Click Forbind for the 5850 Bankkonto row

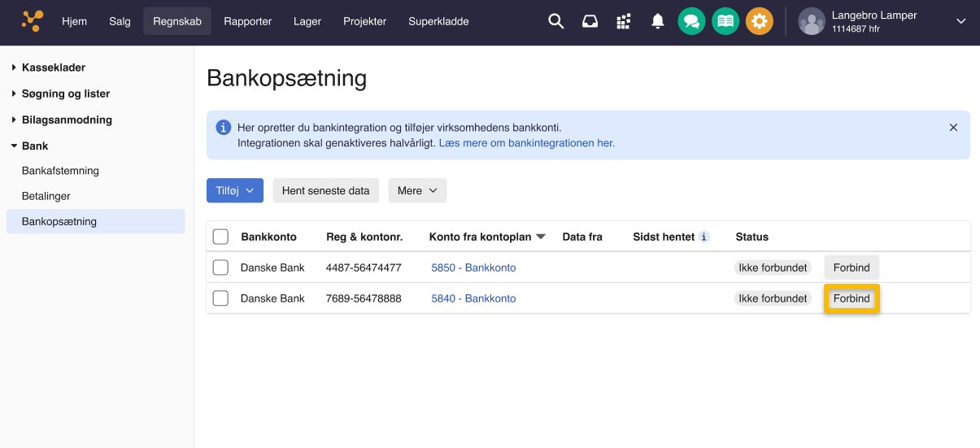tap(852, 267)
